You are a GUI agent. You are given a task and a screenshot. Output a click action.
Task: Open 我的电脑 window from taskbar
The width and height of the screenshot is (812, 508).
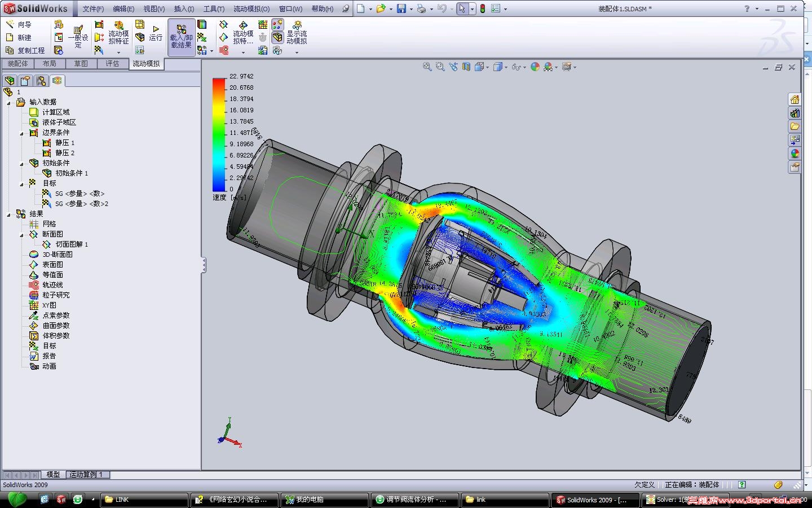click(x=324, y=500)
